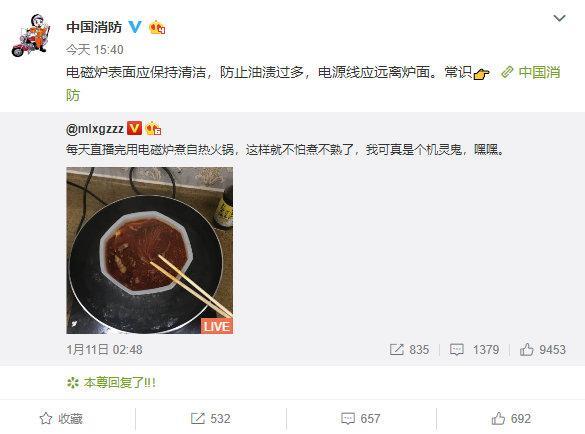Click the crown membership badge beside 中国消防
Image resolution: width=585 pixels, height=434 pixels.
157,28
